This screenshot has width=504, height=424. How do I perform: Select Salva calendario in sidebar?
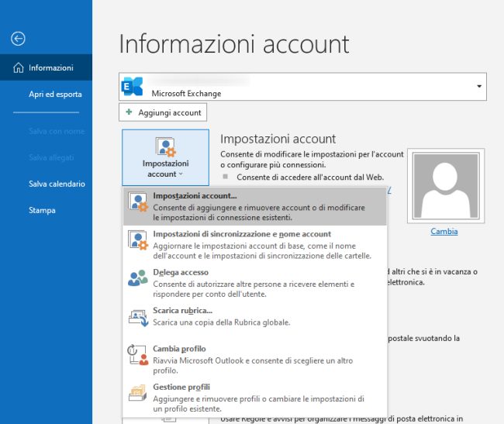(x=57, y=184)
